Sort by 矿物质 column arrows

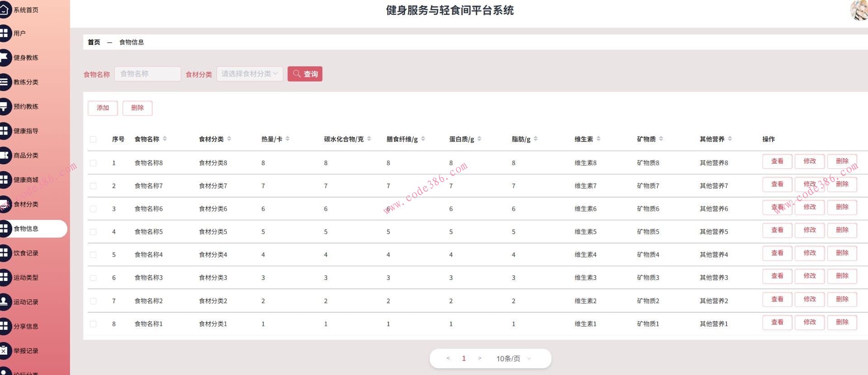[x=661, y=139]
